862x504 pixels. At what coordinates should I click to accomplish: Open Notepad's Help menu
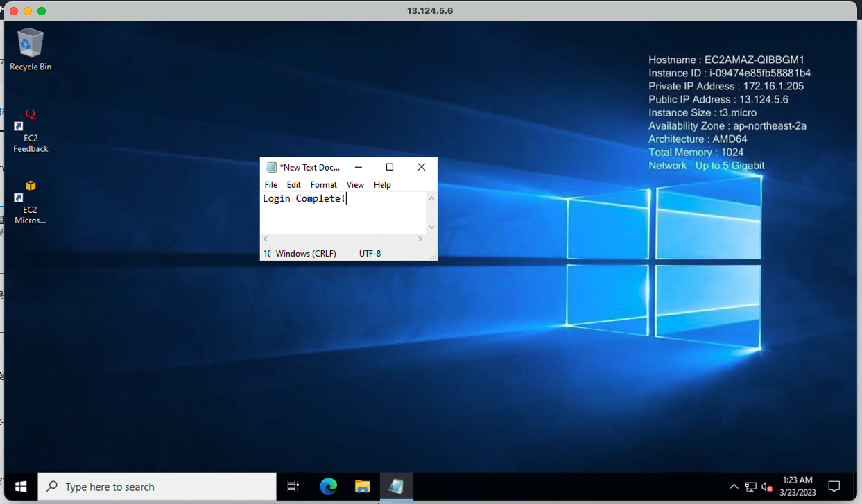382,185
